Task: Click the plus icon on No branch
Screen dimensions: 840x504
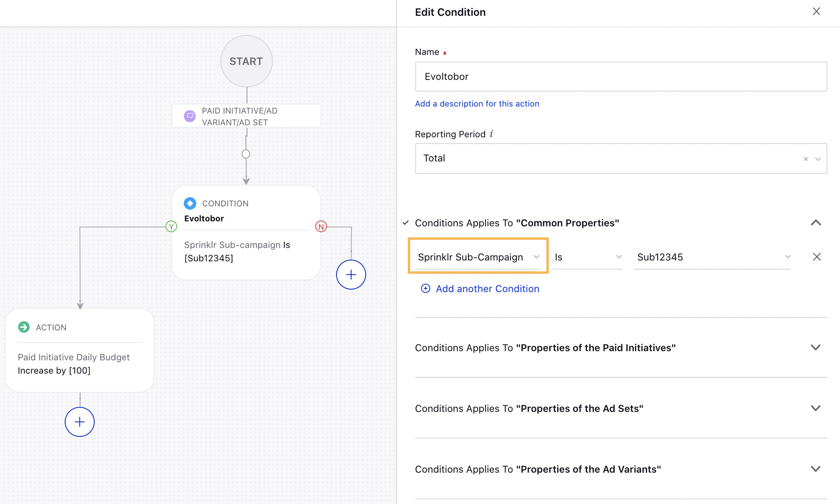Action: 350,274
